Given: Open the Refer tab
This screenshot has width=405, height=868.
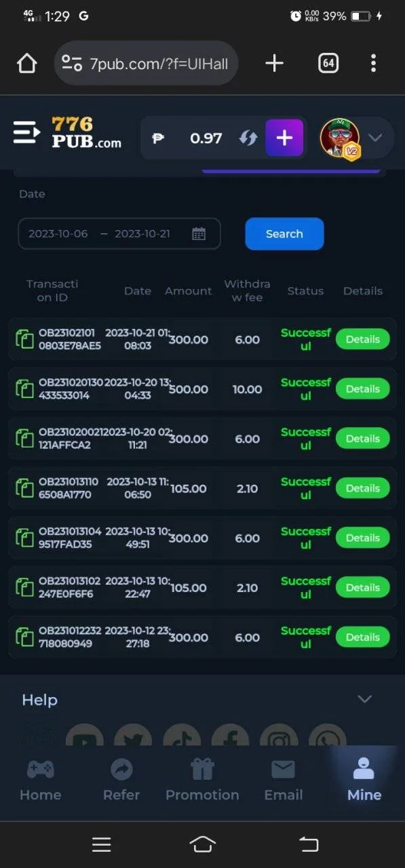Looking at the screenshot, I should (121, 781).
